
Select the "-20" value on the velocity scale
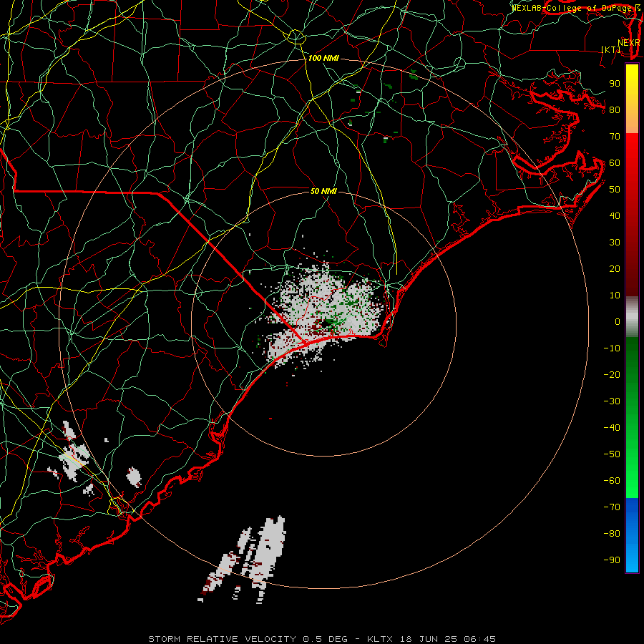click(612, 374)
